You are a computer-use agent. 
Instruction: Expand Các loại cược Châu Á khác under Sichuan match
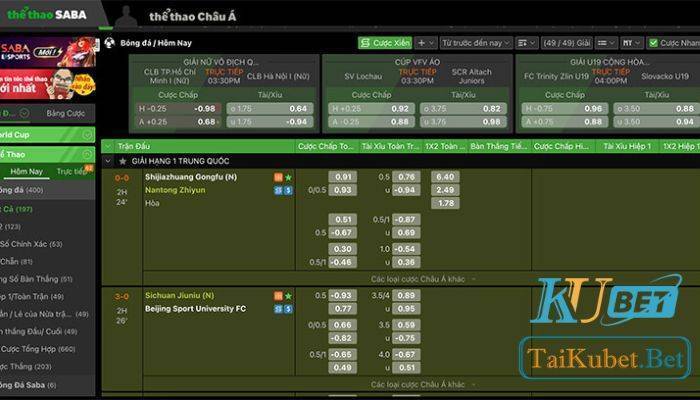[423, 384]
